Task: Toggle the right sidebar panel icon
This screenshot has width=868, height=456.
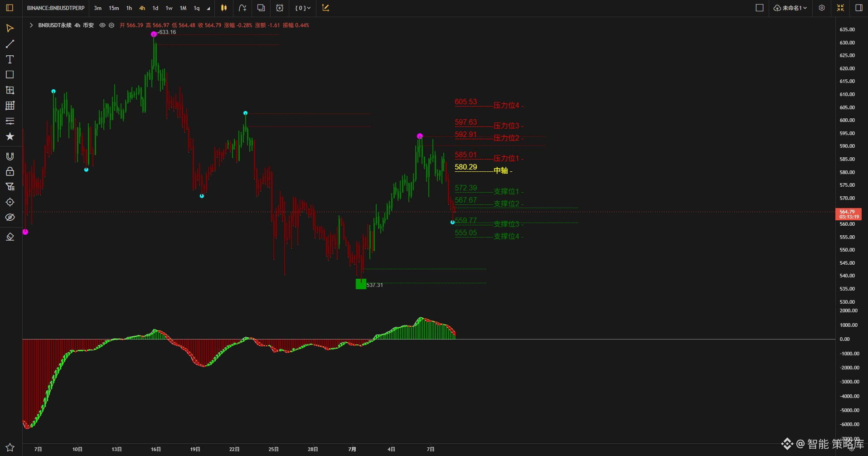Action: pyautogui.click(x=858, y=8)
